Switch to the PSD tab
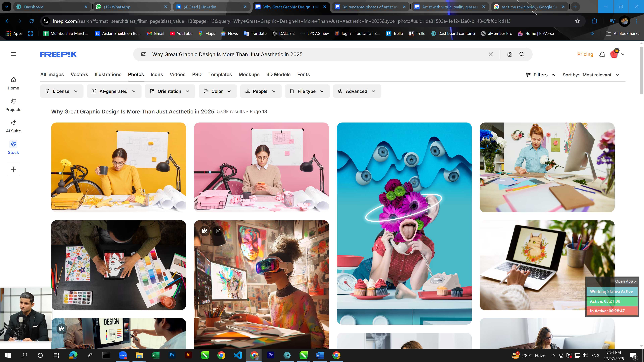644x362 pixels. (197, 74)
